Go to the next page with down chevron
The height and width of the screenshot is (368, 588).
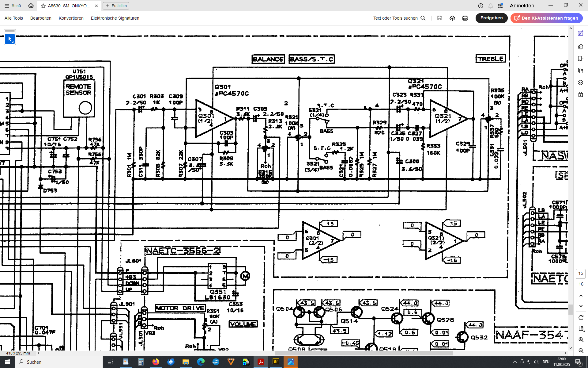pos(581,306)
